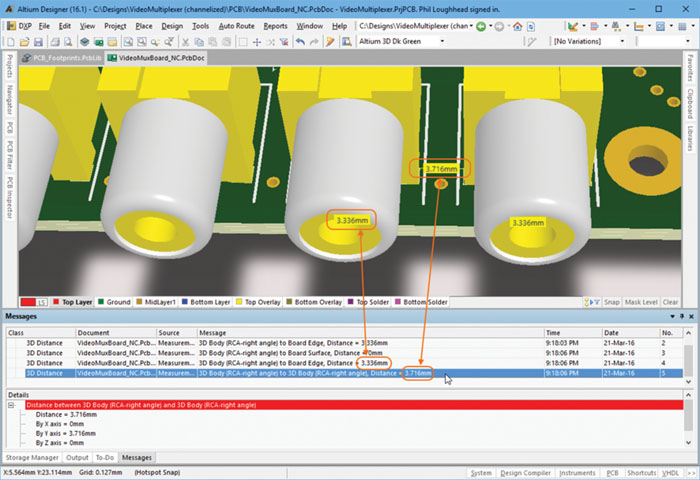
Task: Click the Undo arrow in the toolbar
Action: pyautogui.click(x=299, y=41)
